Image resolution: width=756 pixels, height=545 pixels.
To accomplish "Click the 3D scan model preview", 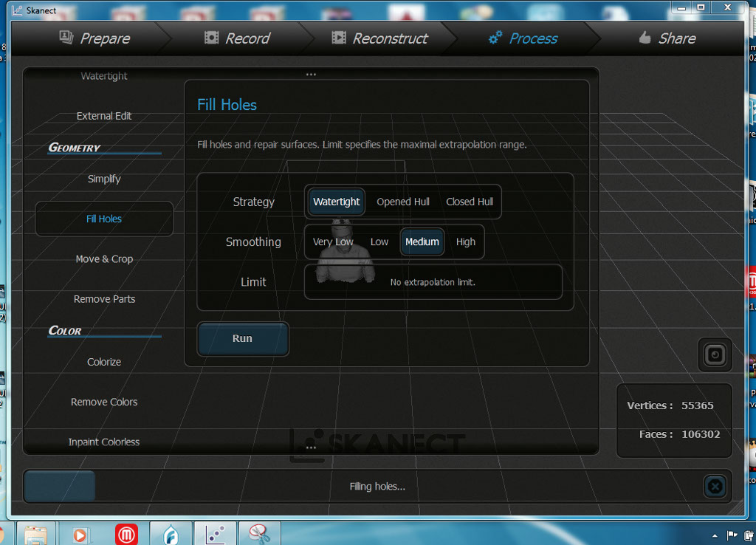I will click(346, 251).
